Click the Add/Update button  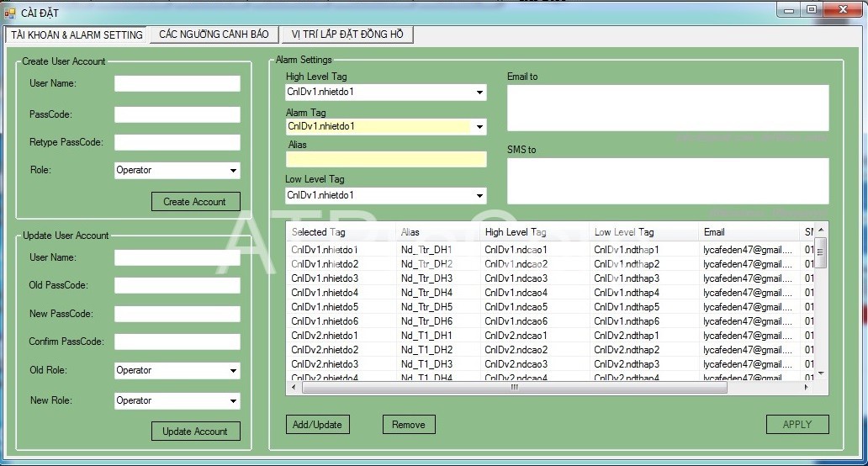coord(317,425)
